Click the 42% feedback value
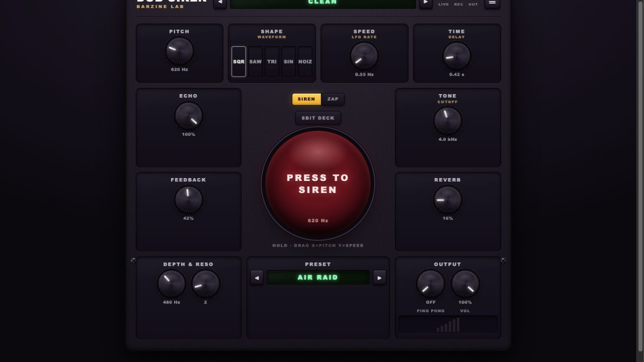 [189, 218]
